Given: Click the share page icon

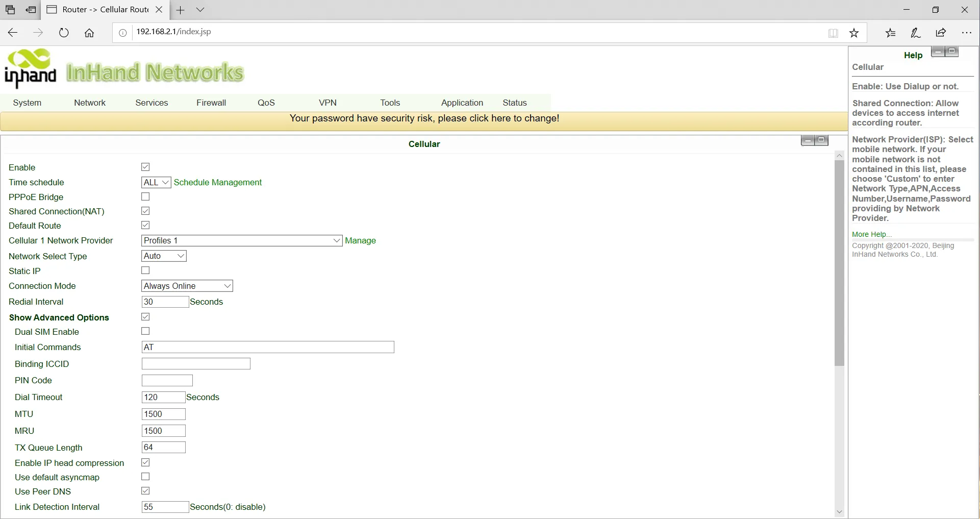Looking at the screenshot, I should 941,33.
